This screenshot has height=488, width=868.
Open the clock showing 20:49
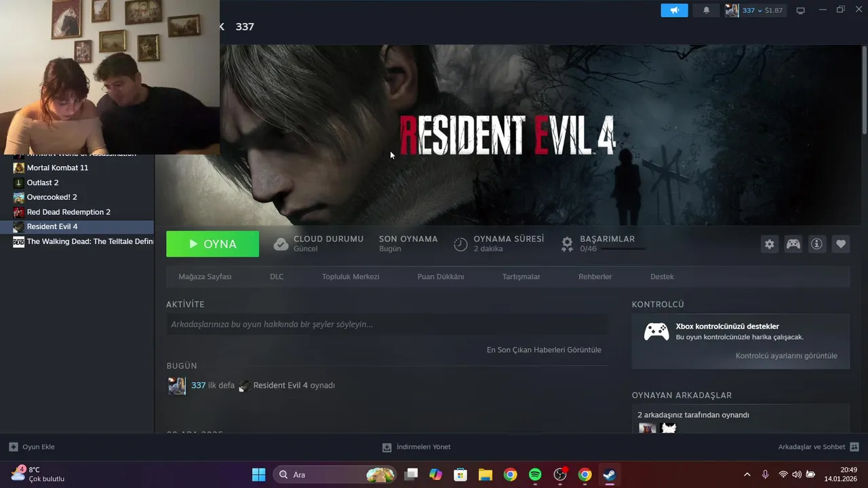click(841, 474)
